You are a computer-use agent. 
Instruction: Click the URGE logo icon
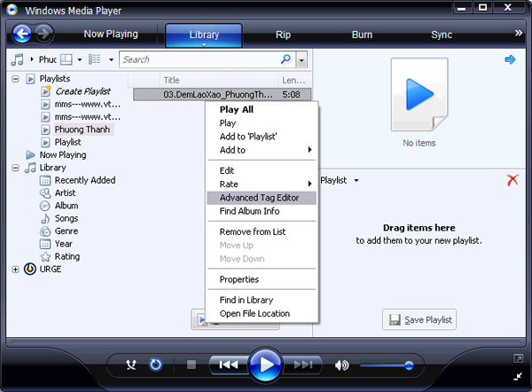point(30,269)
